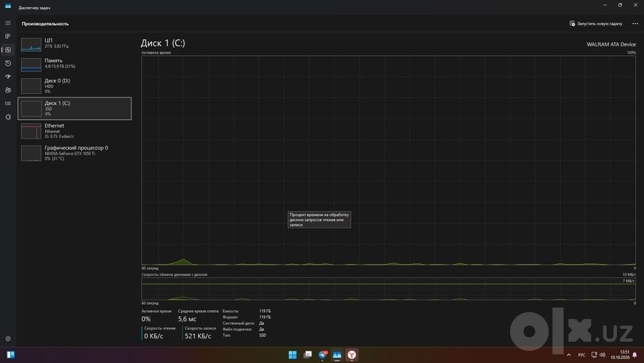Viewport: 644px width, 363px height.
Task: Open the three-dot more options menu
Action: pos(635,24)
